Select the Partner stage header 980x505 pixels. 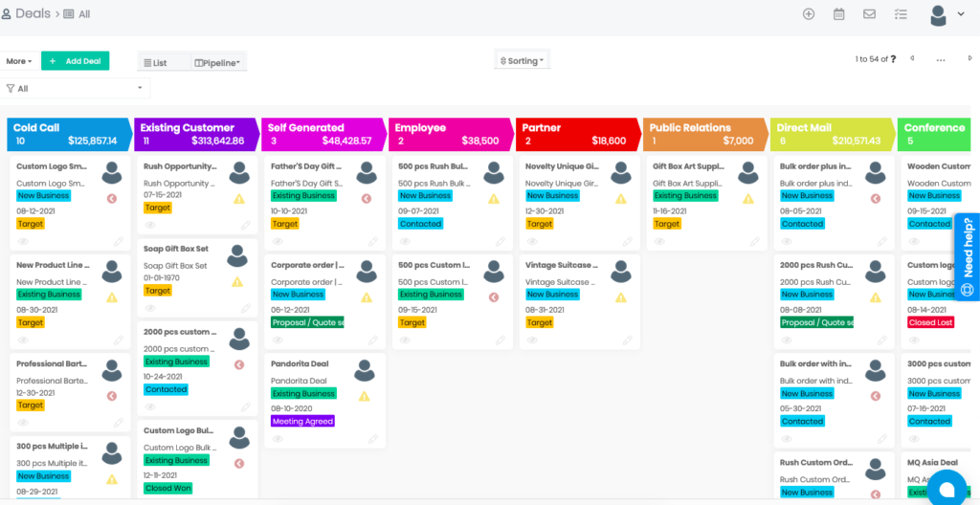point(577,134)
